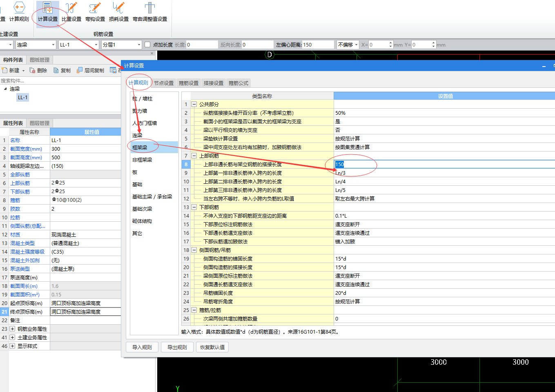Collapse the 箍筋/拉筋 group
The image size is (555, 392).
pyautogui.click(x=194, y=310)
